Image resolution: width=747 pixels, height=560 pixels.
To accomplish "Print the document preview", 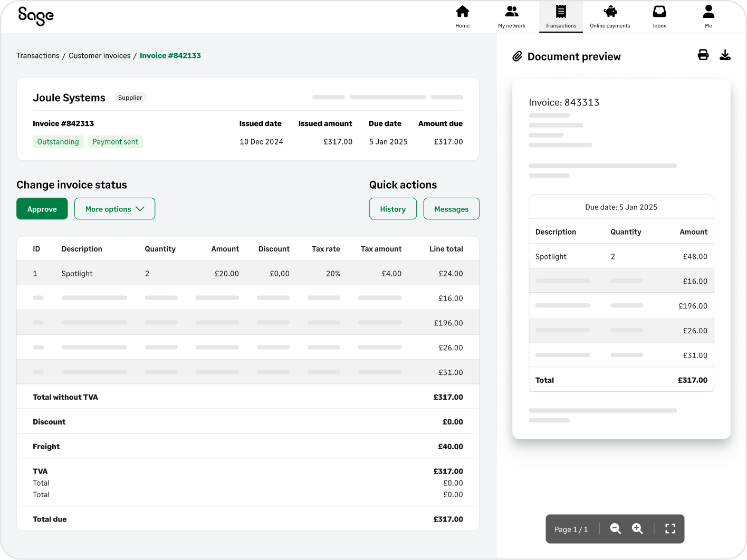I will coord(703,55).
